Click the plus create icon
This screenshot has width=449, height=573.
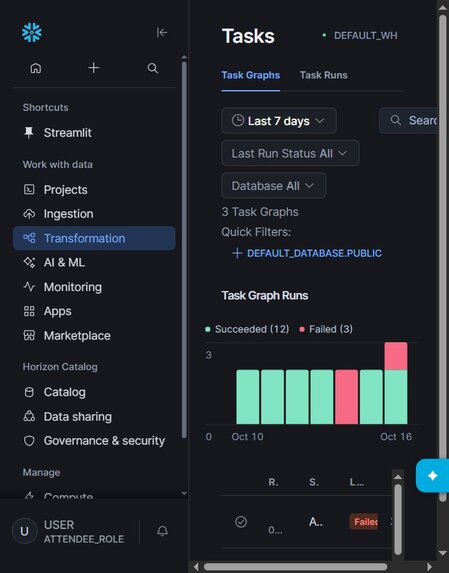pyautogui.click(x=94, y=68)
